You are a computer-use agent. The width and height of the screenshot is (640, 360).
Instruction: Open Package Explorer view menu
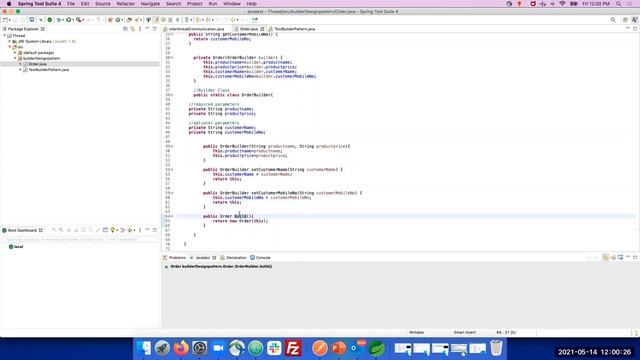tap(140, 29)
